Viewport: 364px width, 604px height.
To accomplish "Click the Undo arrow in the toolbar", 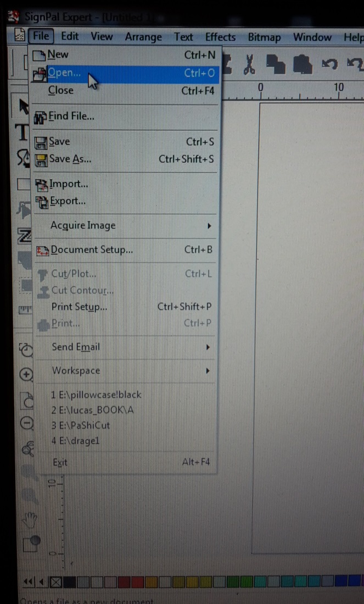I will 329,65.
